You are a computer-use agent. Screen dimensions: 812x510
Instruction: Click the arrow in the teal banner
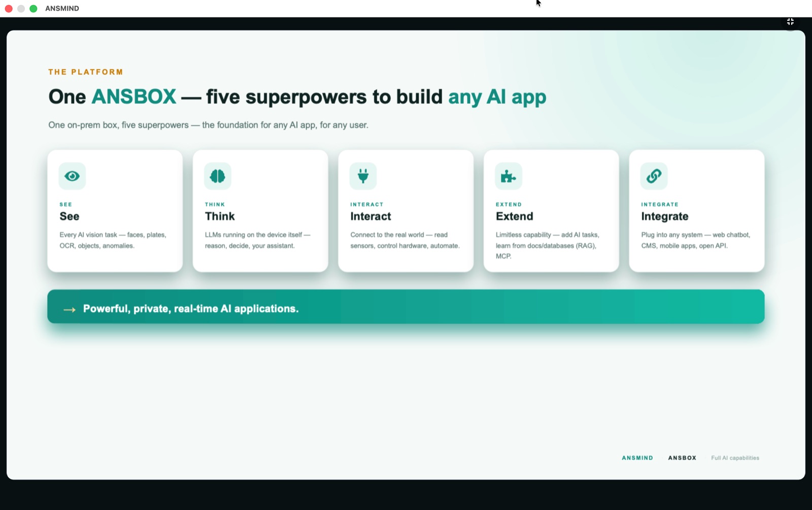point(70,309)
